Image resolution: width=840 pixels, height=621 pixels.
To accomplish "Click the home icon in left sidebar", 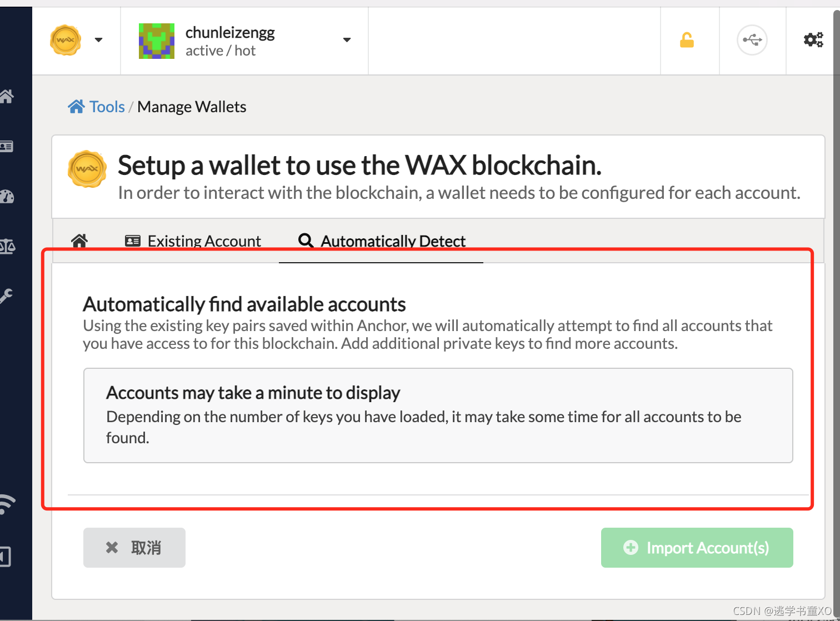I will (6, 97).
